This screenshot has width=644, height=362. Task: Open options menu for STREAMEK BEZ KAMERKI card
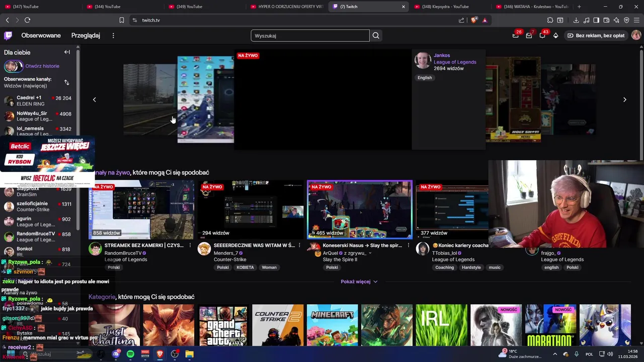pos(190,245)
